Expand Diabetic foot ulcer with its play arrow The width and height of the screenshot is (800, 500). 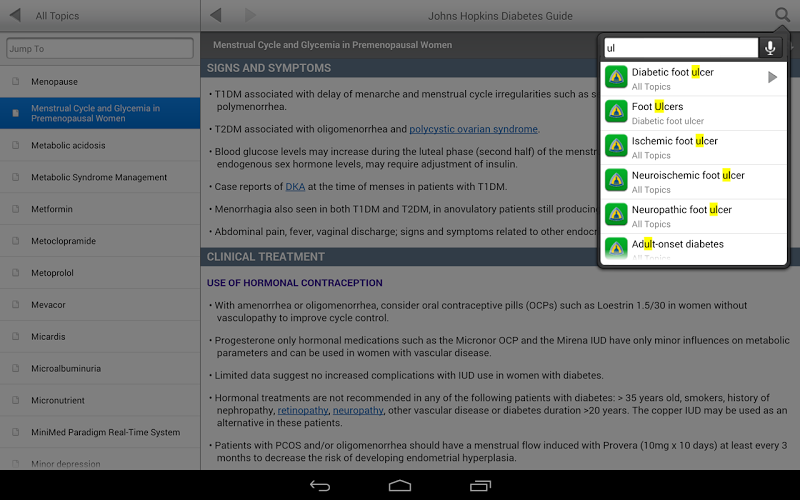point(772,78)
